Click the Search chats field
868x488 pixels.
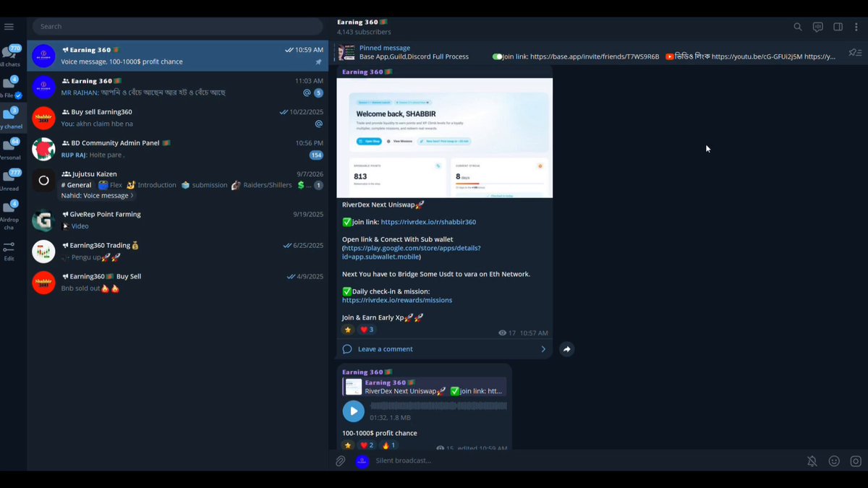point(177,27)
